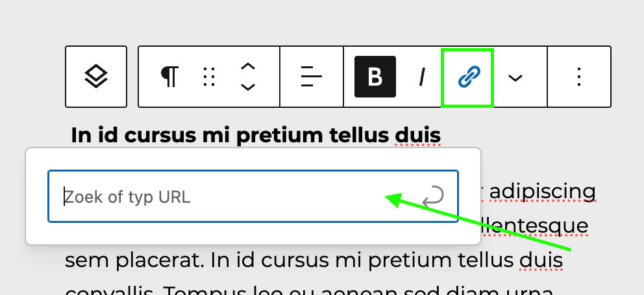This screenshot has width=644, height=295.
Task: Click underlined 'duis' at the paragraph line end
Action: 540,259
